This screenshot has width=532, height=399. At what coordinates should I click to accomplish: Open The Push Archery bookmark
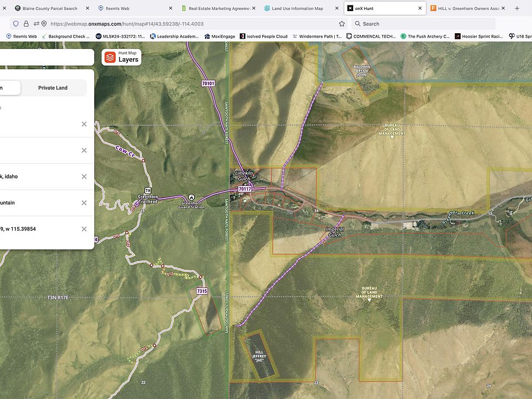425,37
